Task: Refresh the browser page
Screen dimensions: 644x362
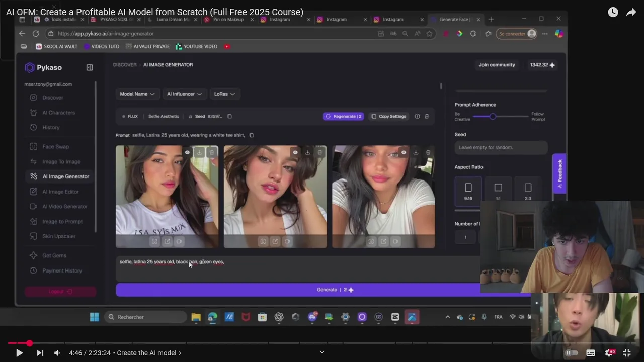Action: (36, 34)
